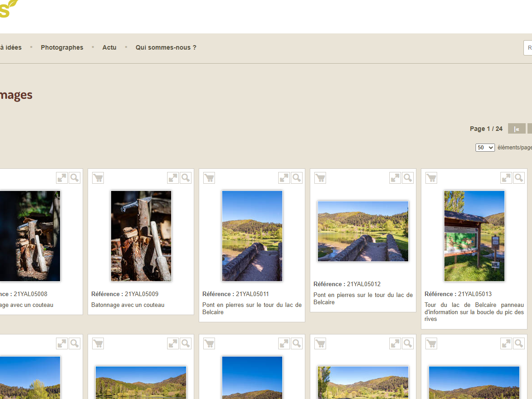Viewport: 532px width, 399px height.
Task: Click magnifier icon on card below 21YAL05013
Action: click(x=519, y=343)
